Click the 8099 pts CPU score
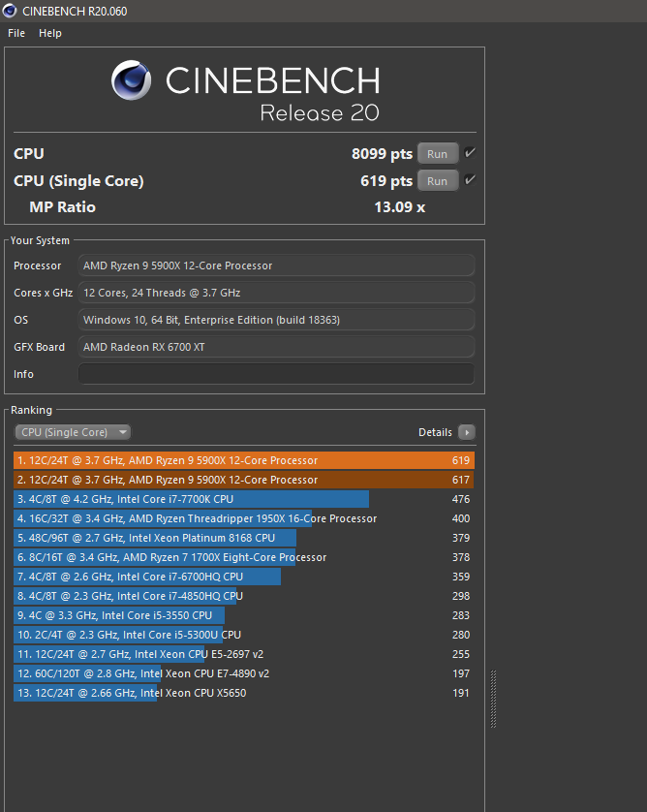Viewport: 647px width, 812px height. [382, 154]
